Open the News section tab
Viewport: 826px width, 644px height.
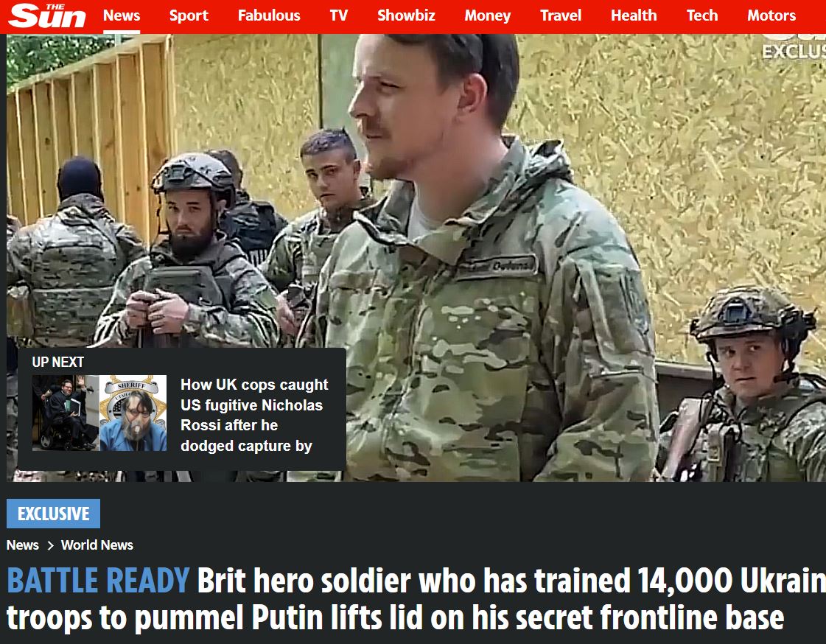122,15
